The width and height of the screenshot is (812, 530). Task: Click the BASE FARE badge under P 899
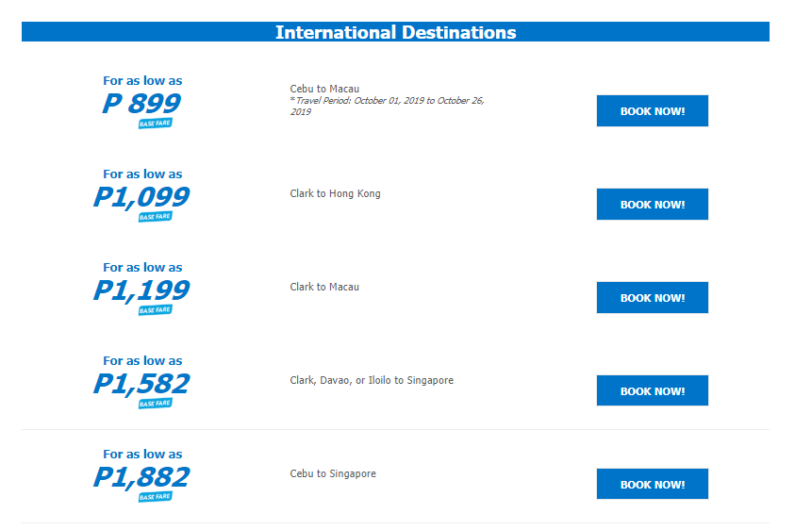click(156, 124)
